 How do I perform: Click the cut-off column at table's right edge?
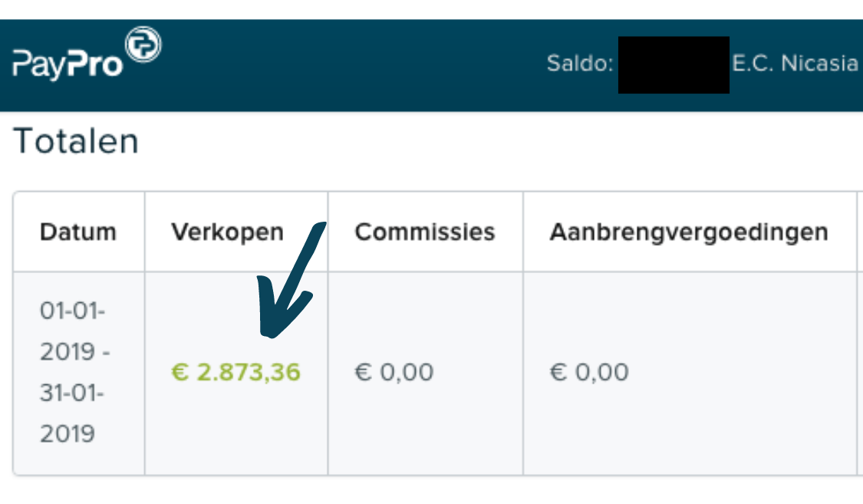pos(860,334)
